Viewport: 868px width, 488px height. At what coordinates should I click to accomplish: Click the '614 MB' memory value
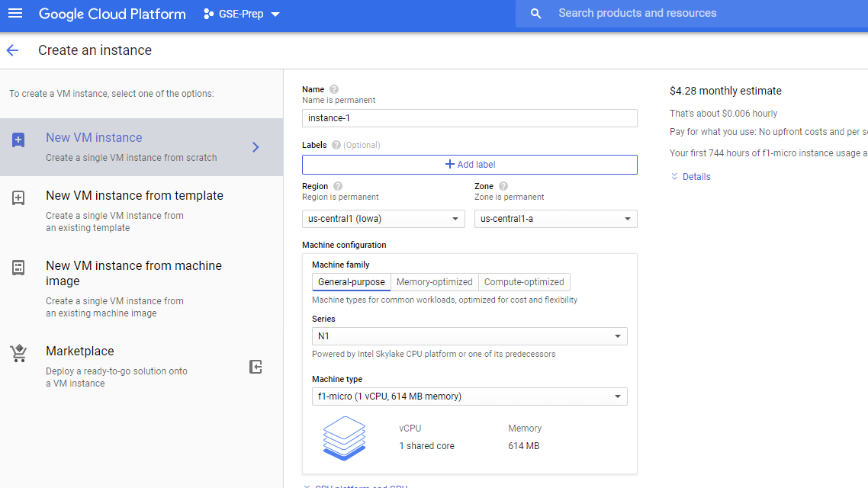[524, 446]
